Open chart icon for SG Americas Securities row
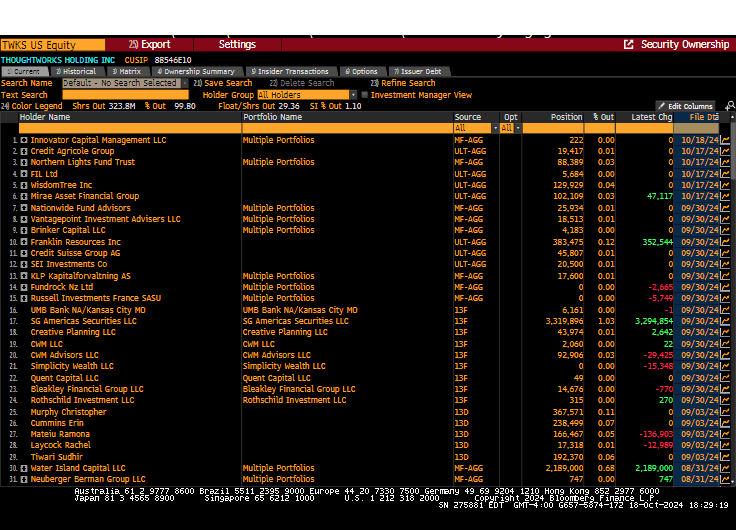Image resolution: width=736 pixels, height=530 pixels. tap(725, 321)
